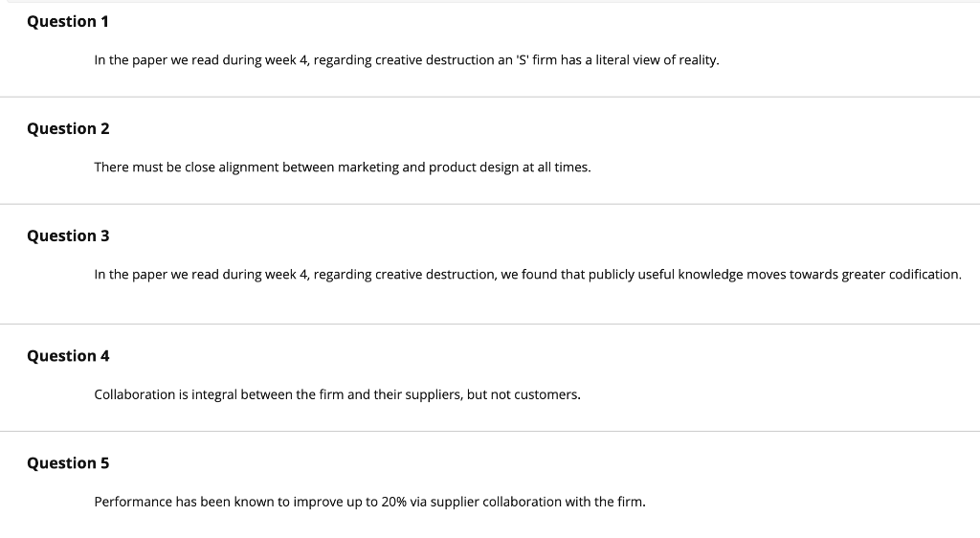
Task: Click the 20% supplier collaboration performance statement
Action: [x=370, y=503]
